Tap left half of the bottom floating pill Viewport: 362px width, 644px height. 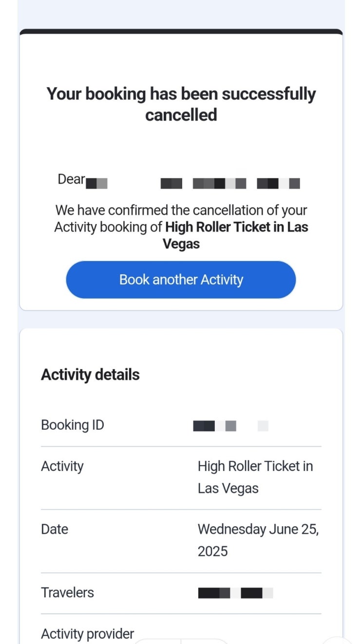[x=158, y=641]
